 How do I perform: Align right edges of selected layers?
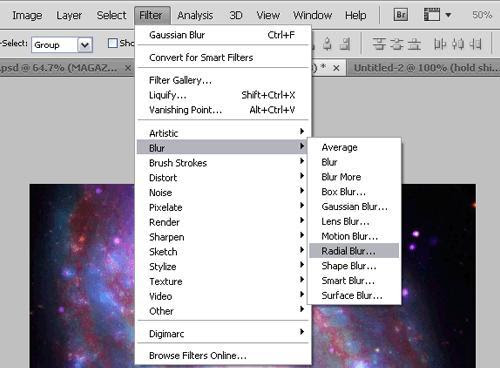[346, 44]
